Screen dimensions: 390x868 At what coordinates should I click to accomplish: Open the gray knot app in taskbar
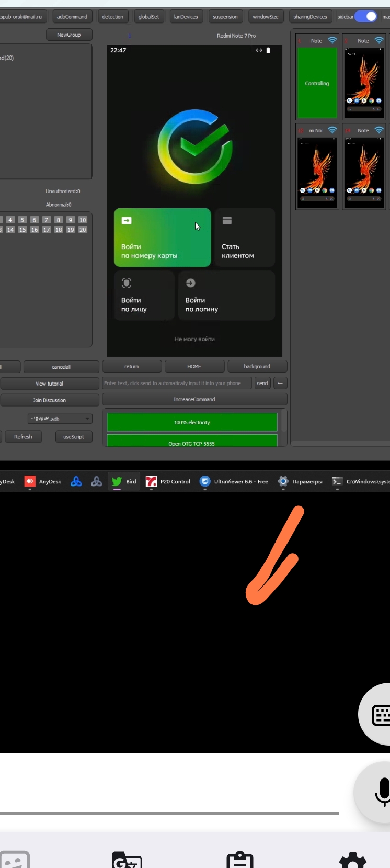[x=97, y=481]
